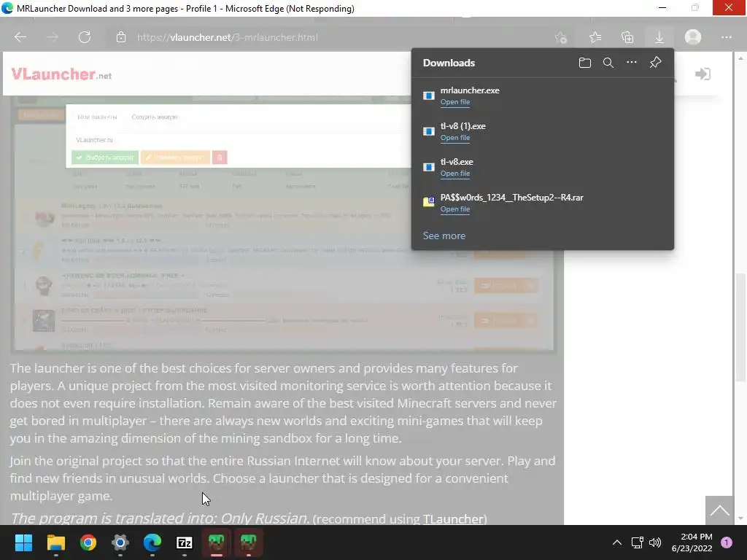The height and width of the screenshot is (560, 747).
Task: View site information lock icon
Action: coord(121,37)
